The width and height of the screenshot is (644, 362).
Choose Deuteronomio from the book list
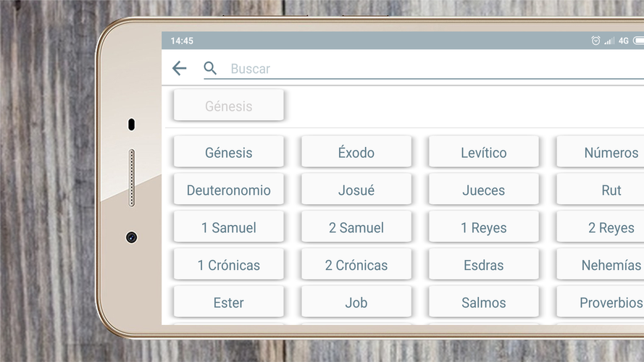[228, 190]
